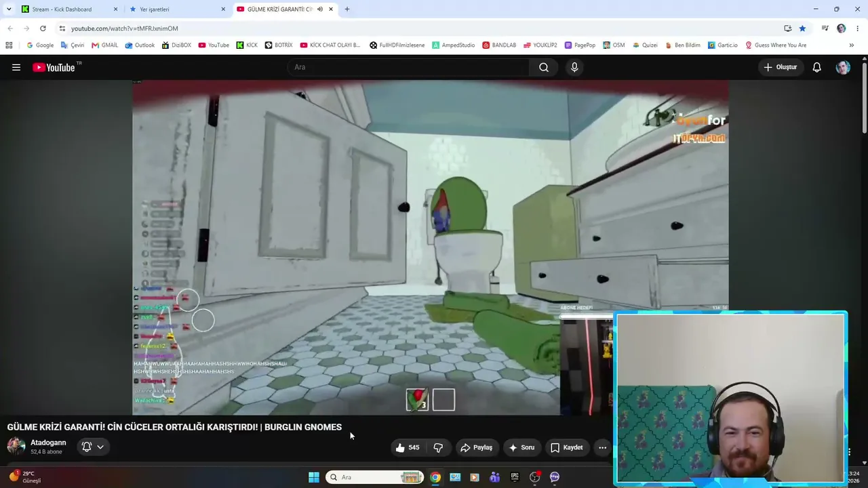The height and width of the screenshot is (488, 868).
Task: Open the GMAİL bookmark
Action: [104, 45]
